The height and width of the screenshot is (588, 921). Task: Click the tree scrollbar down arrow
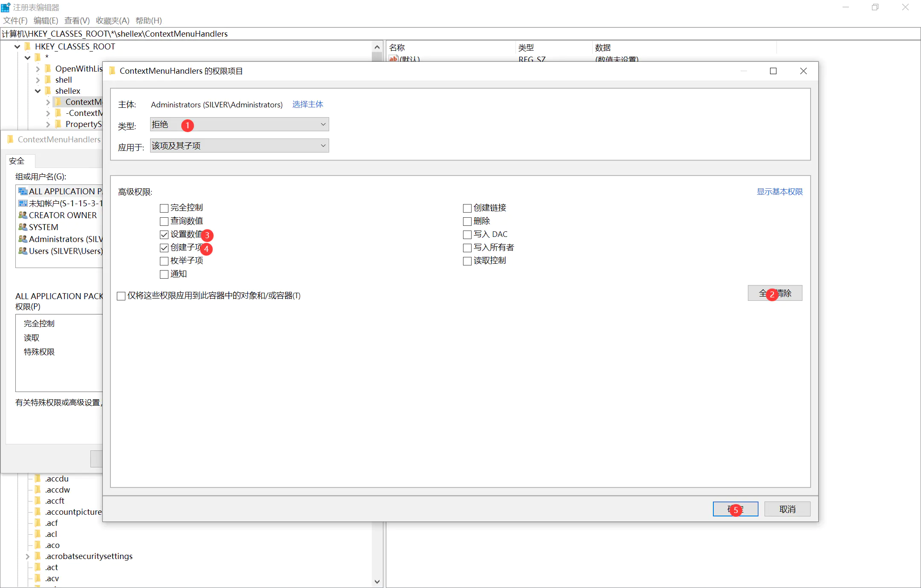[x=377, y=581]
